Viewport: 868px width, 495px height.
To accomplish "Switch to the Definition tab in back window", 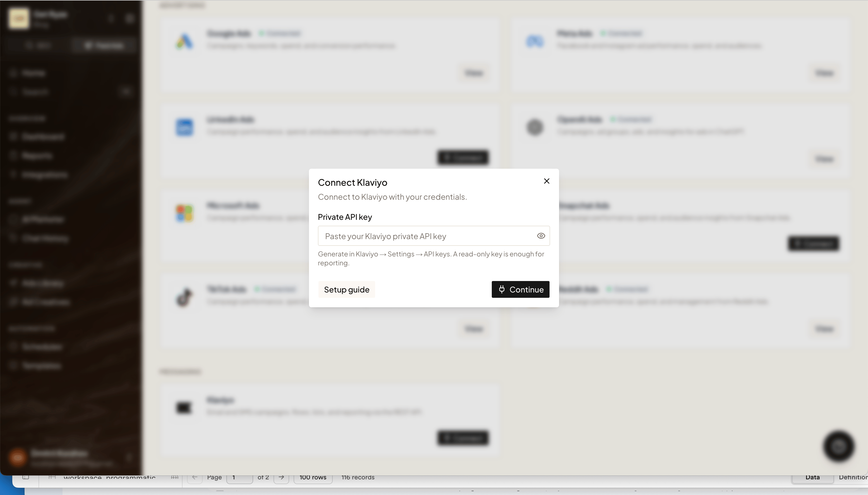I will [853, 477].
